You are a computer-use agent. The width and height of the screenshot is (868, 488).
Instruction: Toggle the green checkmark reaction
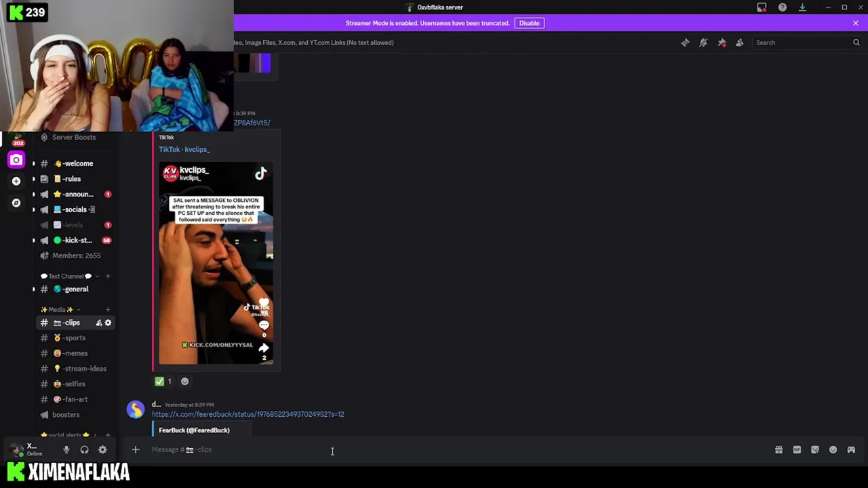[164, 382]
